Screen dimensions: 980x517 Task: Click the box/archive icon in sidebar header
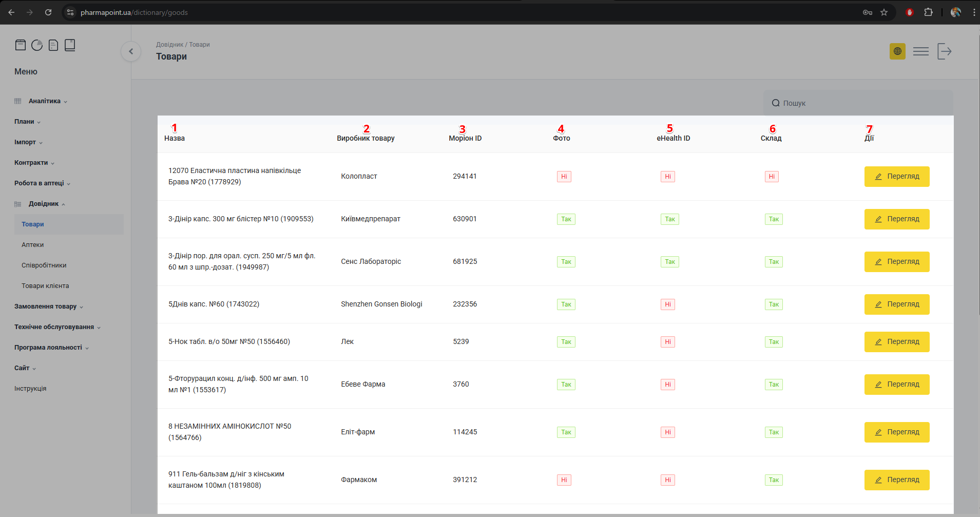(x=21, y=45)
